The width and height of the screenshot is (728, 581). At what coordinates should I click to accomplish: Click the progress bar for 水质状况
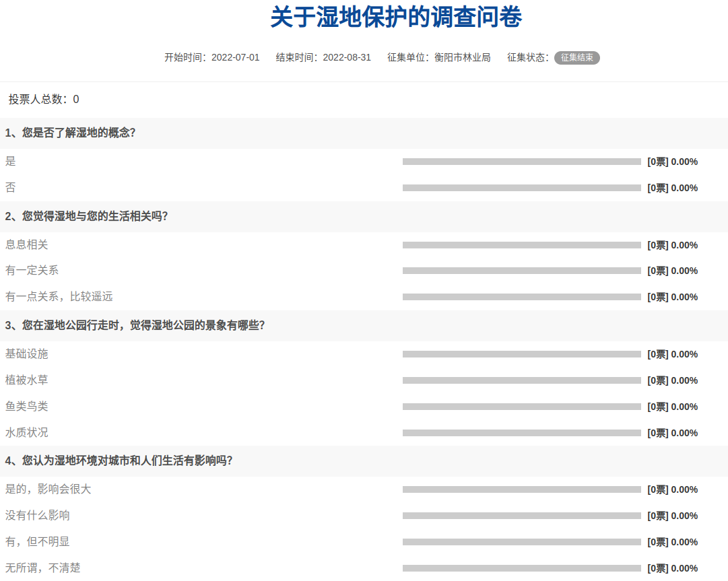click(x=521, y=433)
